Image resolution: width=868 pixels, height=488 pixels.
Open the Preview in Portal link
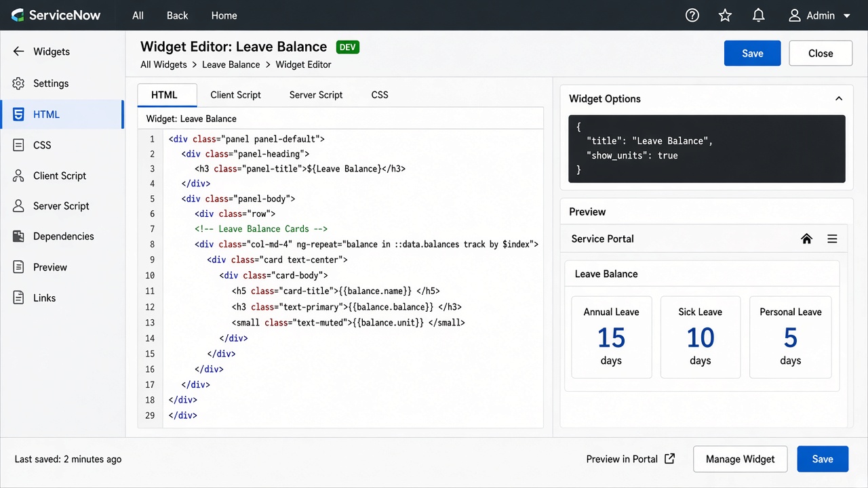coord(631,459)
